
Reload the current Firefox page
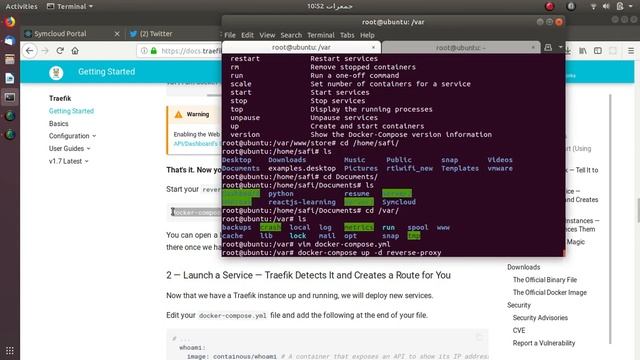[x=60, y=51]
